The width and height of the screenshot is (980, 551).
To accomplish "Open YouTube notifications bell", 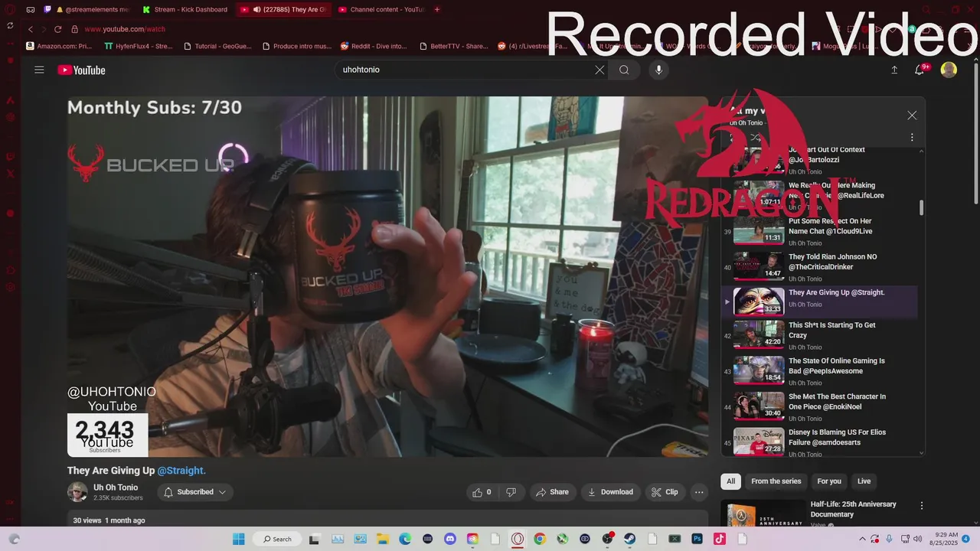I will coord(921,70).
